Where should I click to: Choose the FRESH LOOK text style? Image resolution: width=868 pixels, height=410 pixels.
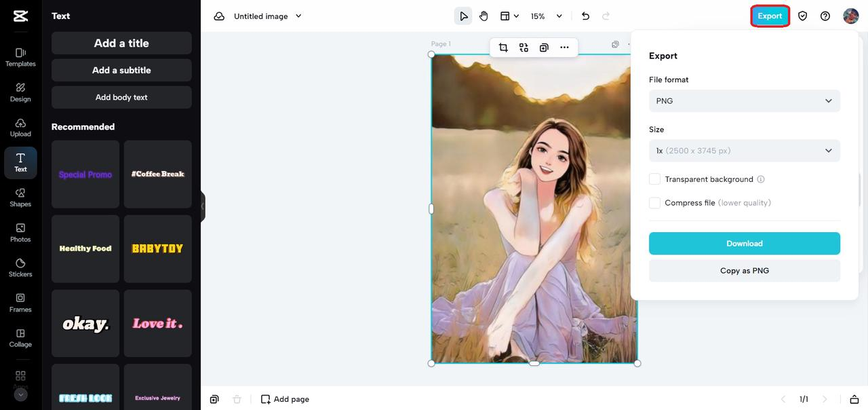85,387
